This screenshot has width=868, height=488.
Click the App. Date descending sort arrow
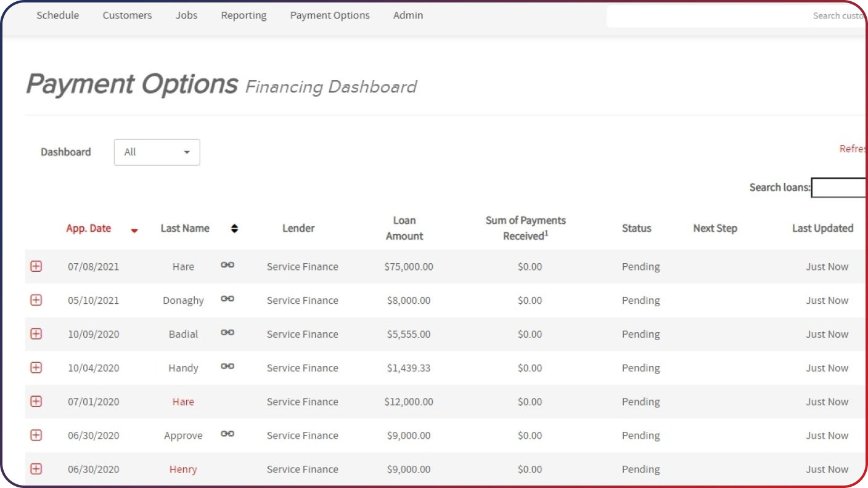(134, 231)
